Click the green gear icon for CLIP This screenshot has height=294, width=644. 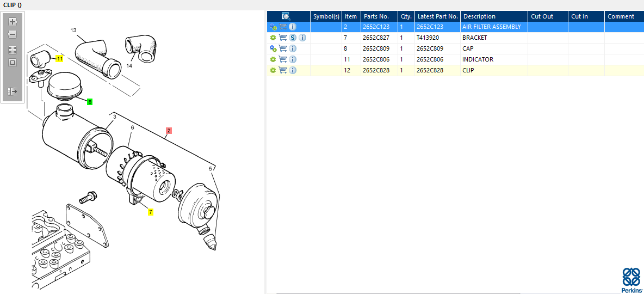pyautogui.click(x=273, y=70)
